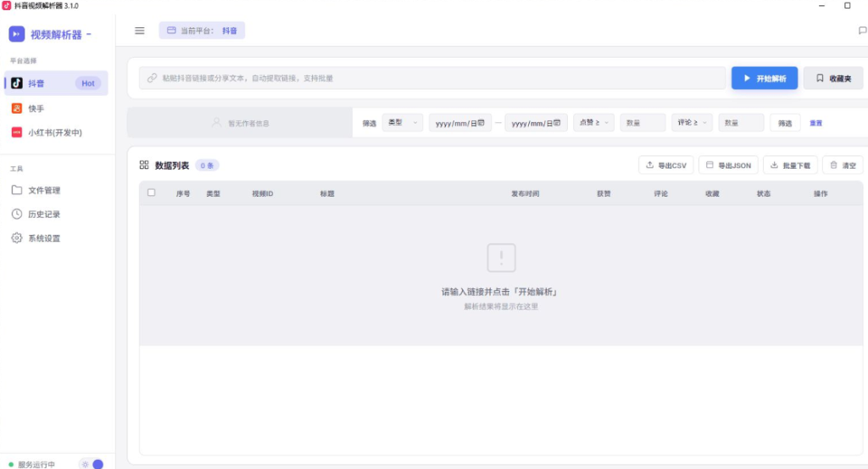Open the 点赞 ≥ dropdown

click(593, 122)
